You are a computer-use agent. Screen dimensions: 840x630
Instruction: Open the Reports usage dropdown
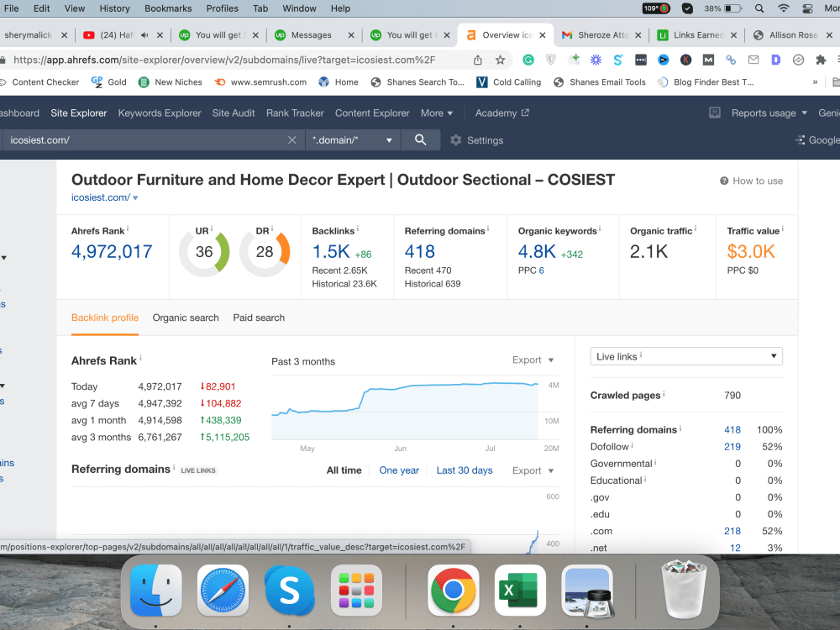769,113
